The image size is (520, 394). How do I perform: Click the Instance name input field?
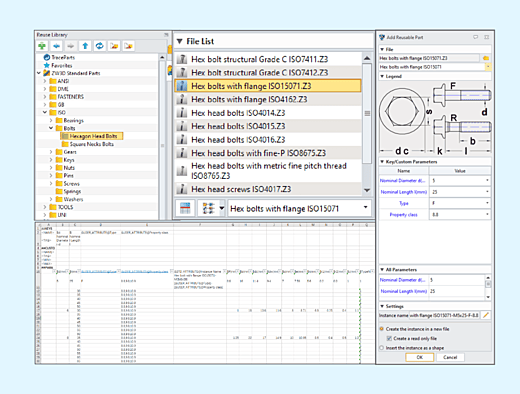[x=444, y=315]
